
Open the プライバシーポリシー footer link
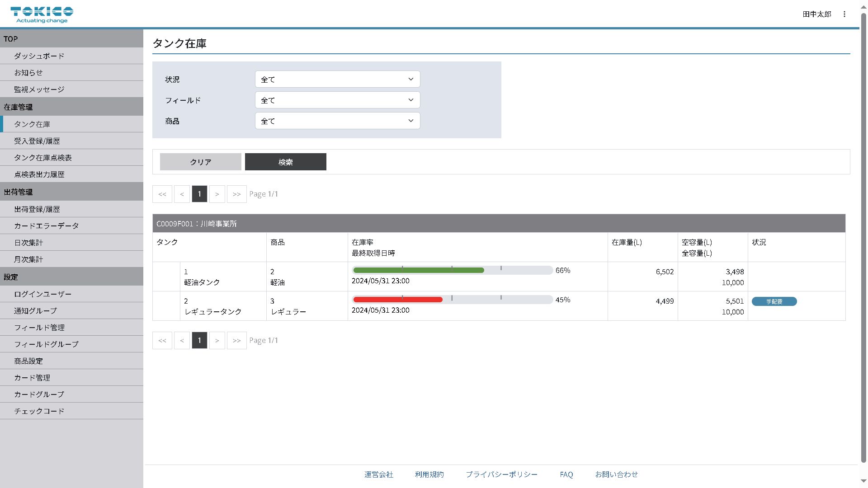tap(501, 474)
